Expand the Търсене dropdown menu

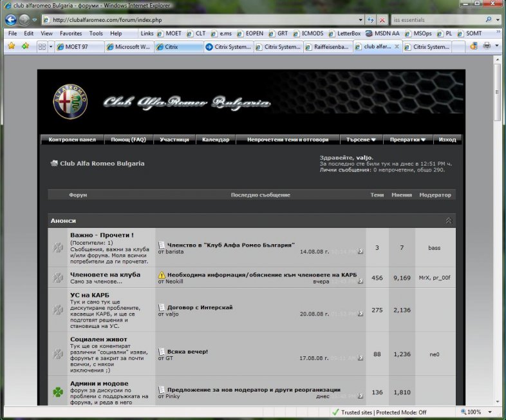tap(361, 139)
